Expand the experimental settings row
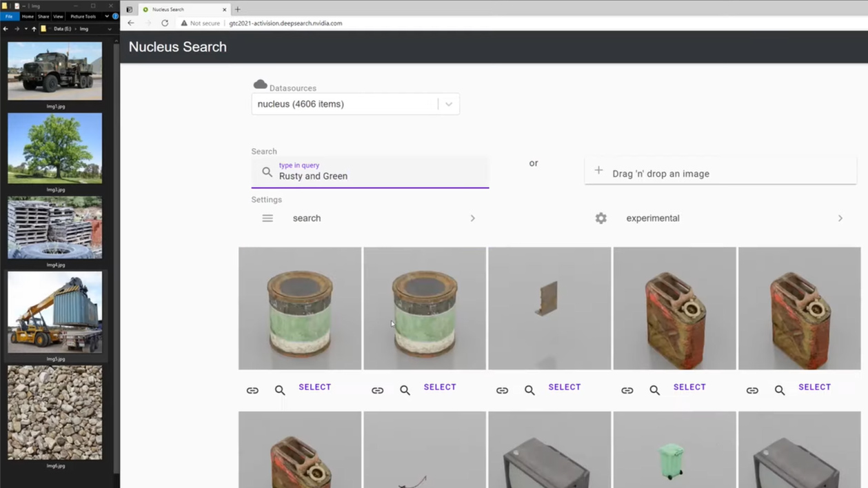The image size is (868, 488). pos(720,218)
